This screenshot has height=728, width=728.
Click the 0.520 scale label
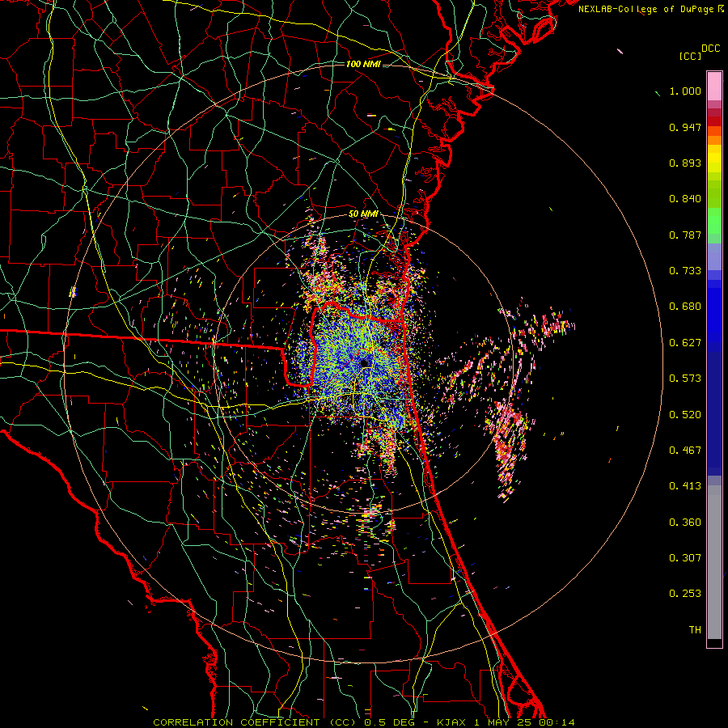[x=685, y=415]
